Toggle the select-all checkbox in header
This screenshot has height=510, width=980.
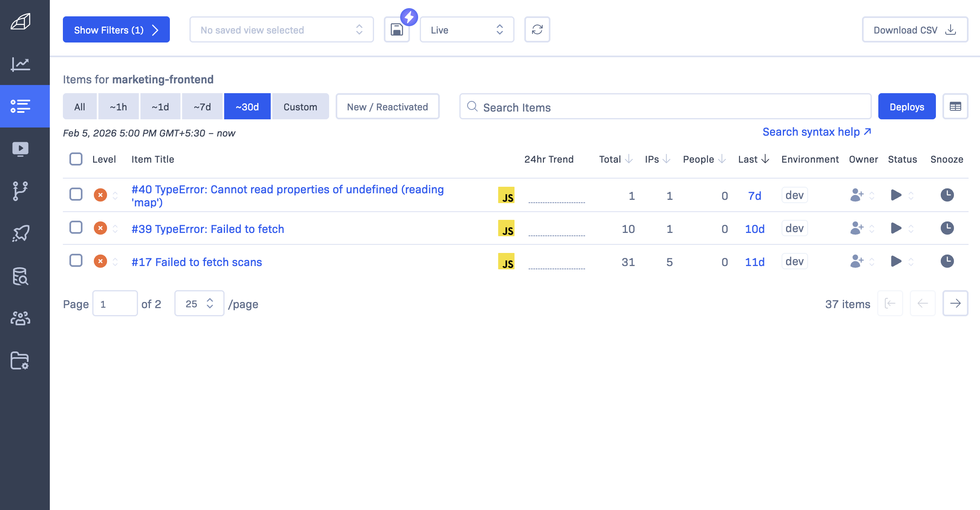point(76,159)
